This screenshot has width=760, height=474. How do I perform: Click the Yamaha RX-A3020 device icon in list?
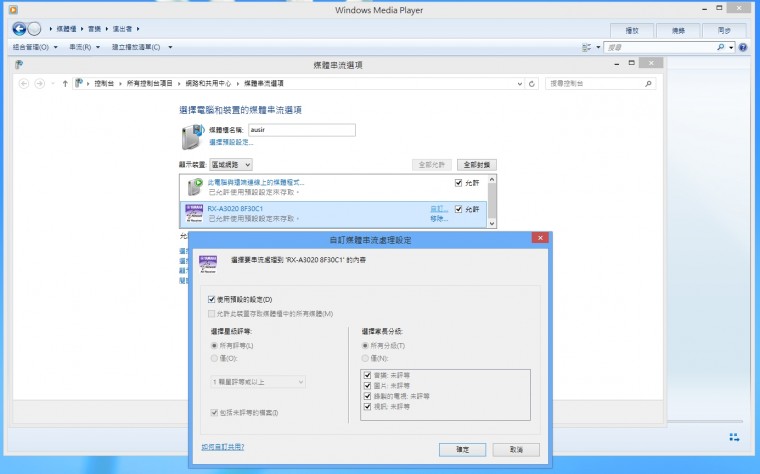click(x=194, y=213)
